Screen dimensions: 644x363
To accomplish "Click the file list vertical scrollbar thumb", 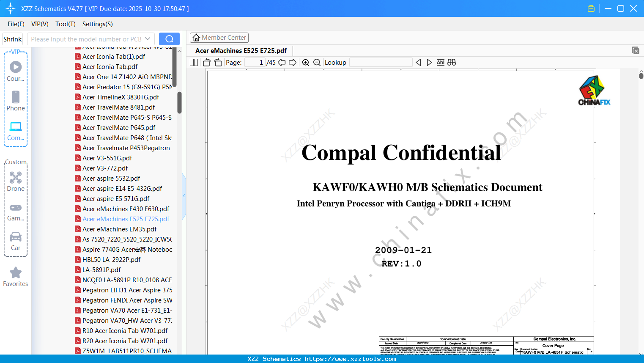I will (x=179, y=102).
